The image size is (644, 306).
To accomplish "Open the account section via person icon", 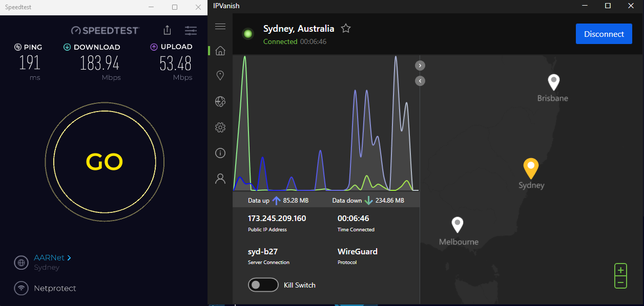I will pyautogui.click(x=220, y=178).
